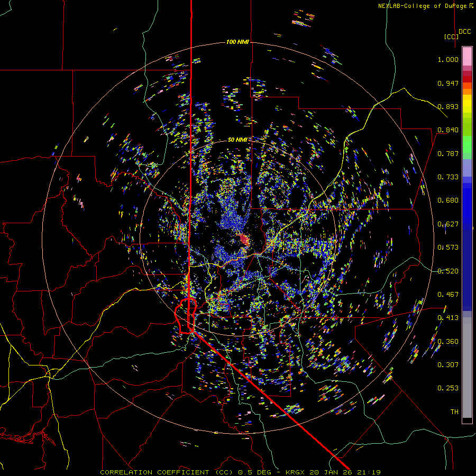Click the TH label at scale bottom
Screen dimensions: 476x476
[x=454, y=412]
